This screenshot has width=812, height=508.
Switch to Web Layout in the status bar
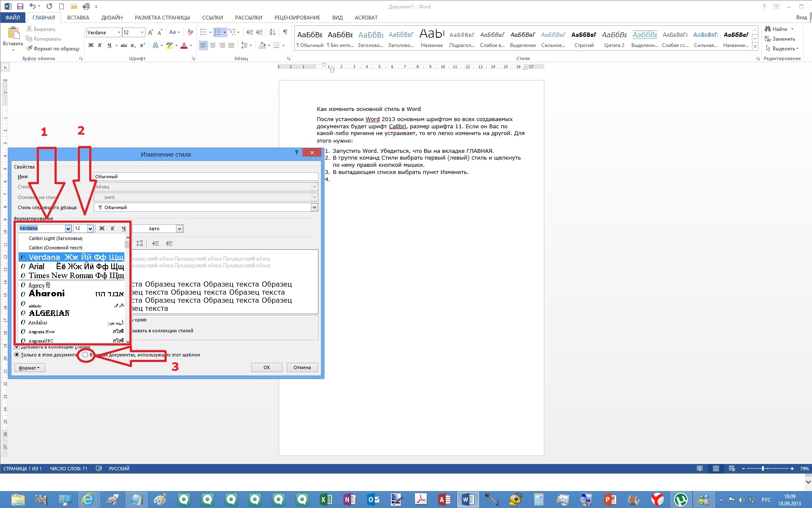tap(732, 469)
